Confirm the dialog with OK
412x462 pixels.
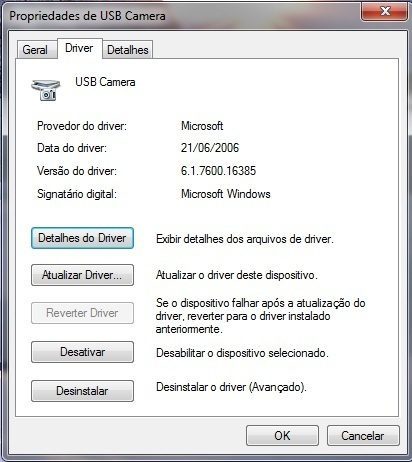[x=282, y=435]
